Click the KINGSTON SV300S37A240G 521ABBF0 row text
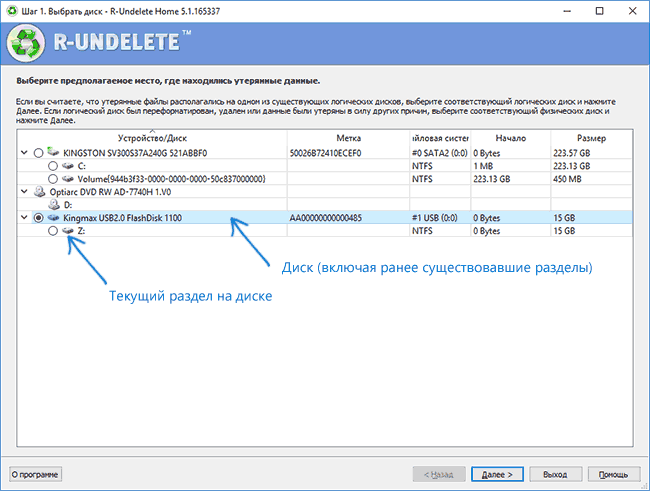This screenshot has height=491, width=650. (x=135, y=153)
